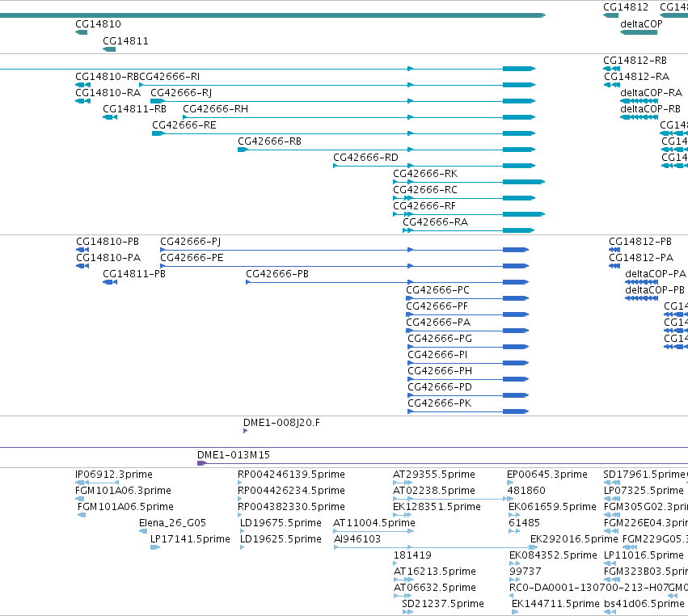Select protein CG42666-PB

click(x=277, y=274)
